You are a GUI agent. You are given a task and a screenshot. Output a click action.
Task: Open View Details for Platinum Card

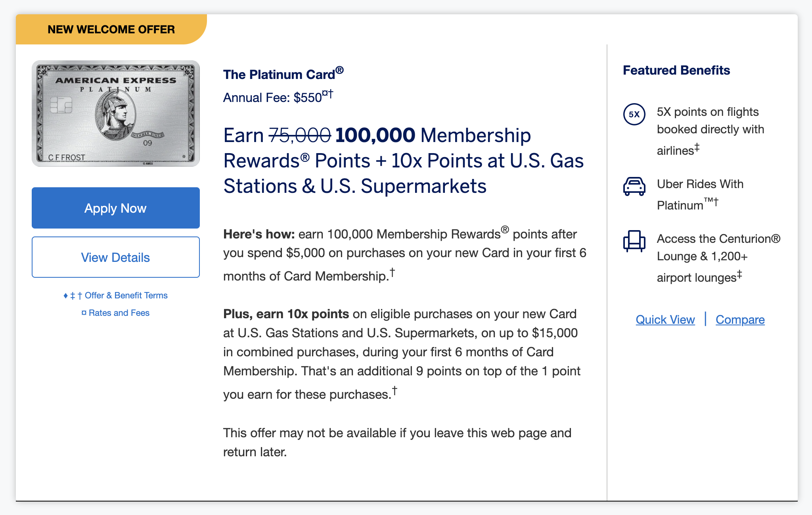pos(116,257)
